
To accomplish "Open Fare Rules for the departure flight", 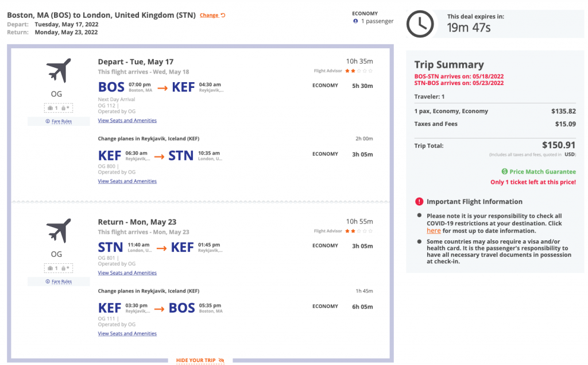I will (59, 121).
